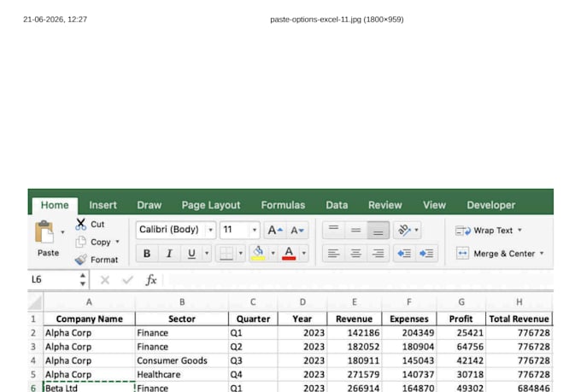Screen dimensions: 581x392
Task: Apply yellow fill color bucket
Action: point(258,254)
